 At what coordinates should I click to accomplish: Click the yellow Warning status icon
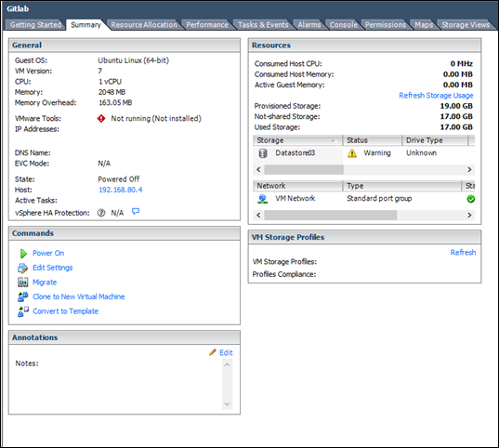point(352,153)
